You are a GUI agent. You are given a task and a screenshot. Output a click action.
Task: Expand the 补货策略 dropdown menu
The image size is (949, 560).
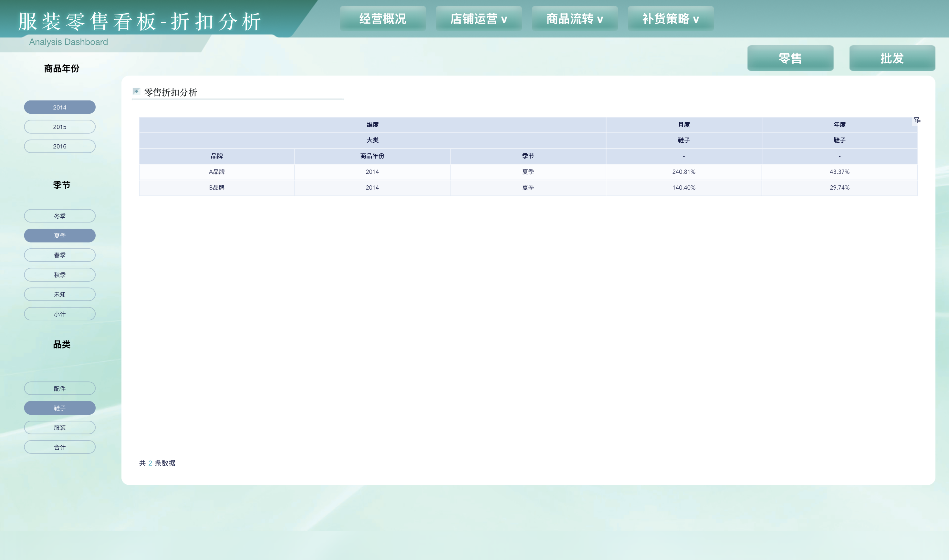pyautogui.click(x=671, y=18)
